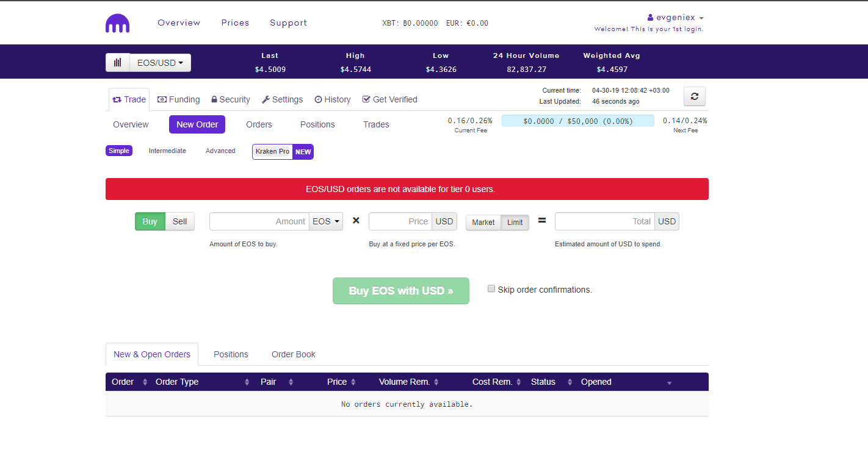Screen dimensions: 868x450
Task: Click 'No orders currently available.' row
Action: [x=407, y=404]
